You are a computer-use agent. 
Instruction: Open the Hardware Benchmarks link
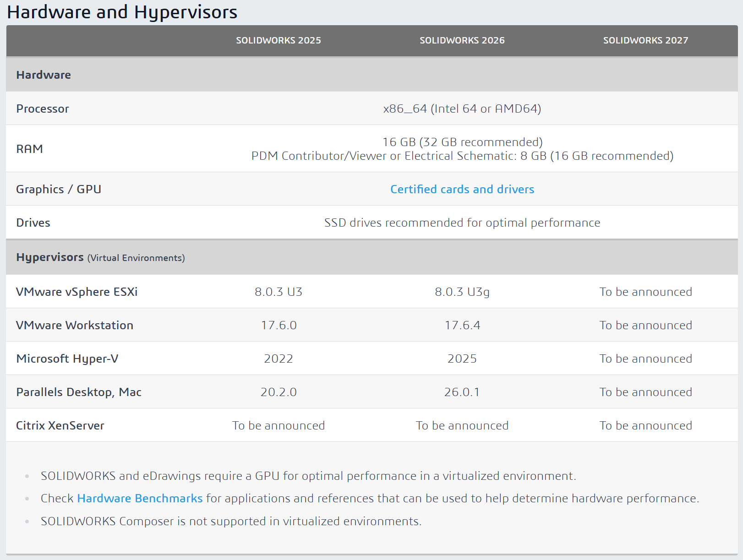[140, 498]
